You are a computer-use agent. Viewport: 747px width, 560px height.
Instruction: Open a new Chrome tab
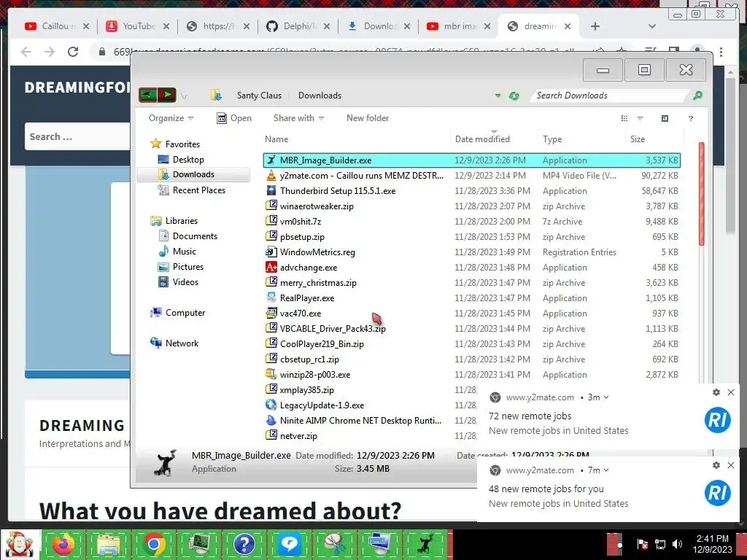click(595, 26)
